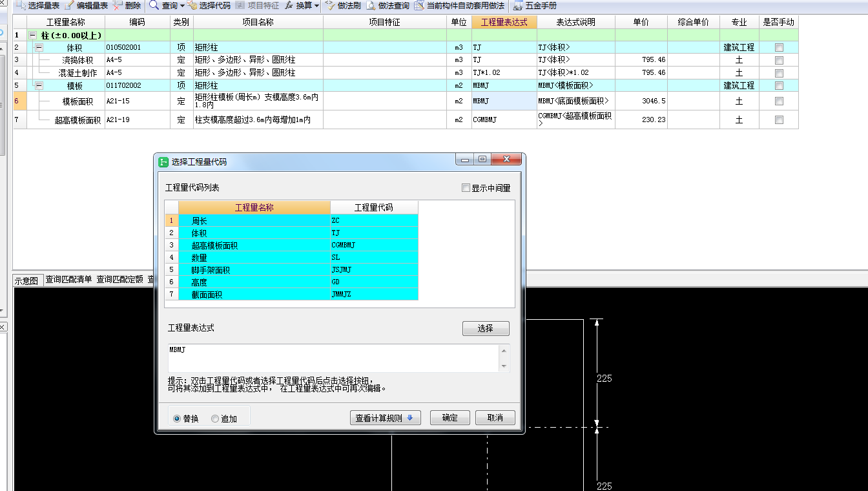Screen dimensions: 868x491
Task: Select 超高模板面积 row in code list
Action: point(291,245)
